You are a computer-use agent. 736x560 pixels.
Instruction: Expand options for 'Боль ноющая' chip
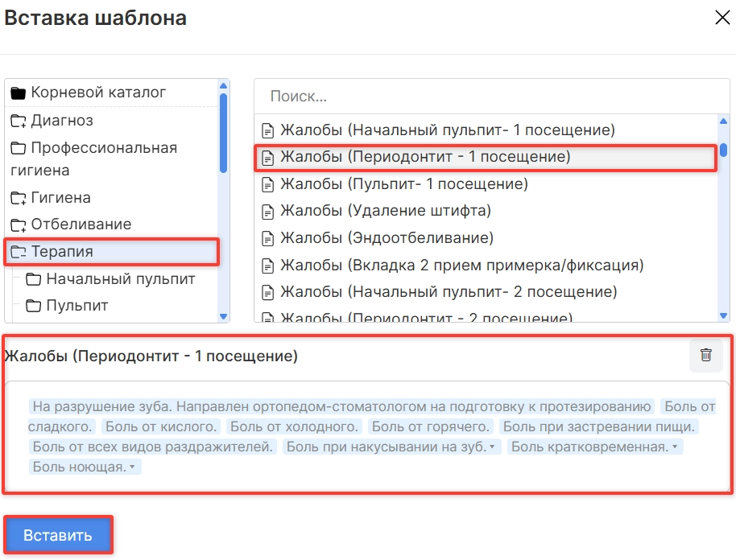[131, 467]
